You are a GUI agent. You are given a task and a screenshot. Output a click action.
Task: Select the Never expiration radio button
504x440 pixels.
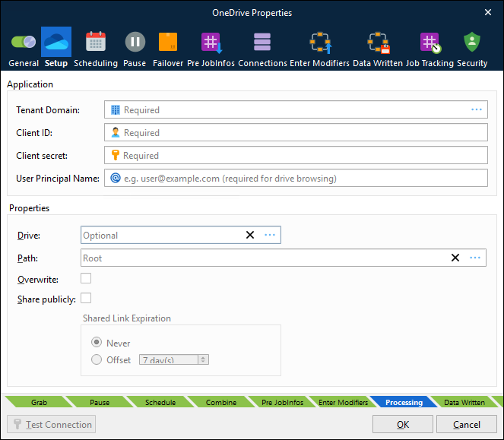pyautogui.click(x=97, y=342)
